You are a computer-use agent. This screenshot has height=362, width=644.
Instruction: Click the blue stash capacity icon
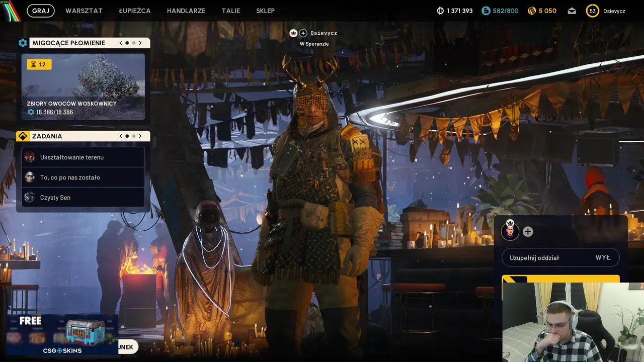click(486, 11)
